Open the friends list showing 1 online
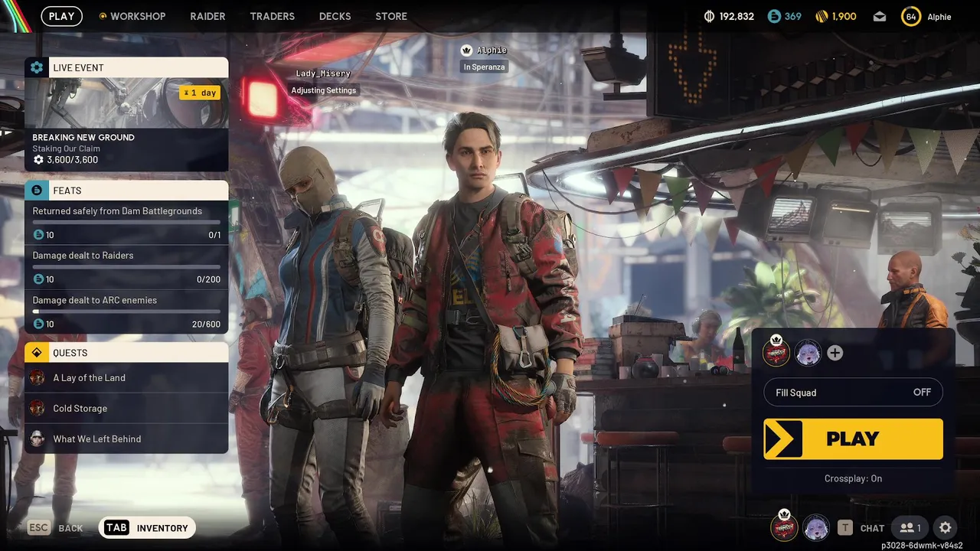 910,527
